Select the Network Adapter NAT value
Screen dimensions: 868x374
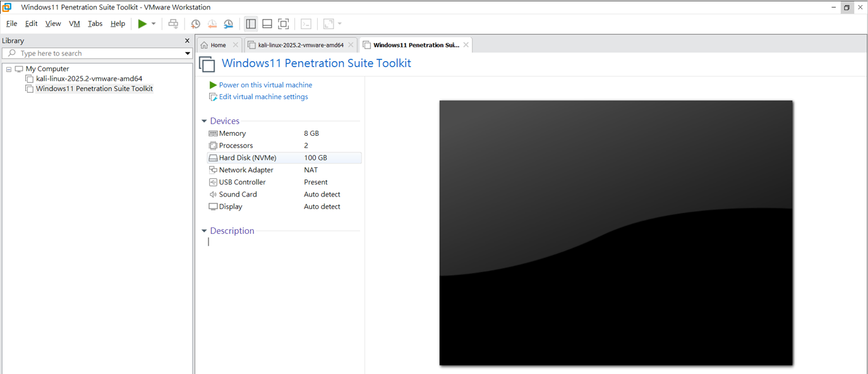(311, 170)
